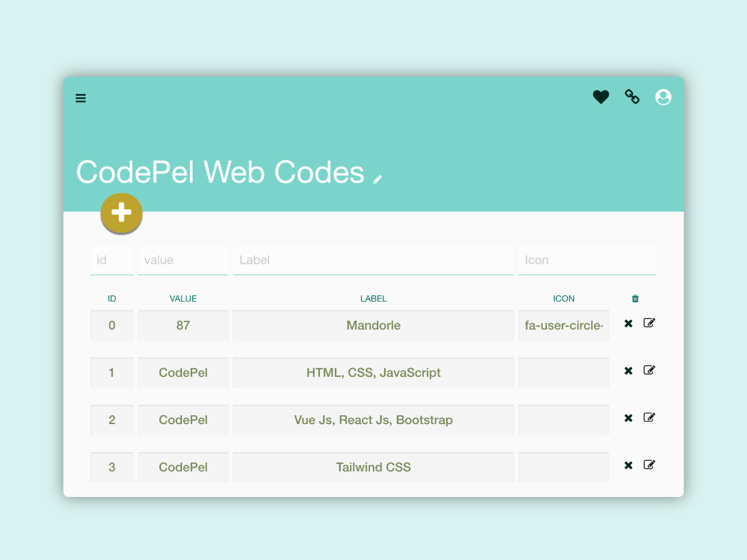Click the trash icon in the header row
The image size is (747, 560).
[635, 298]
